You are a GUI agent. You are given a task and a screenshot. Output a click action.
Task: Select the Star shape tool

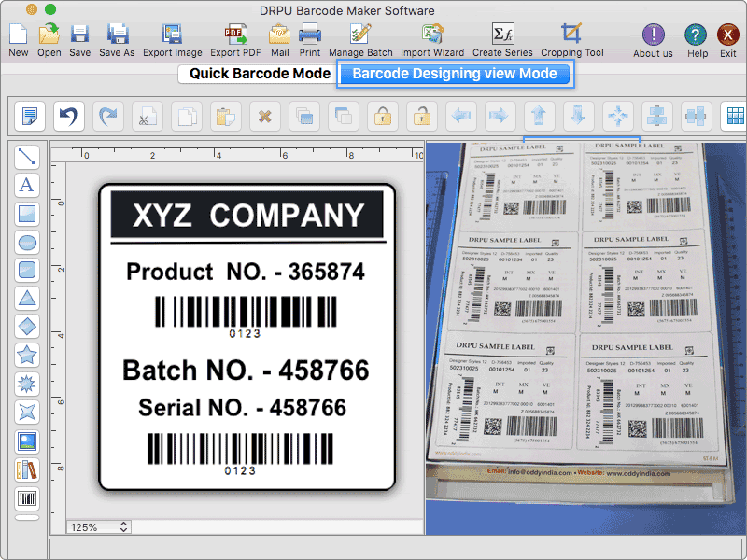coord(26,355)
